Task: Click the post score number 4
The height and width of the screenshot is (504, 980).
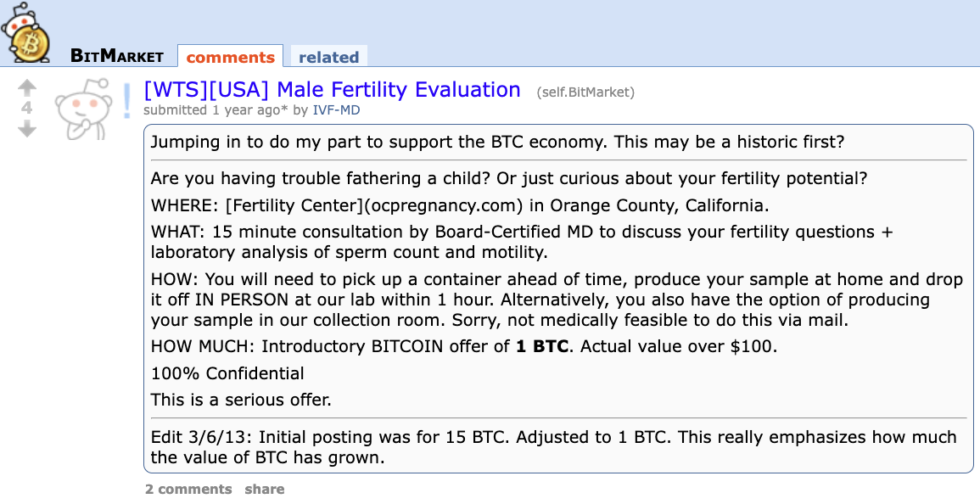Action: [27, 108]
